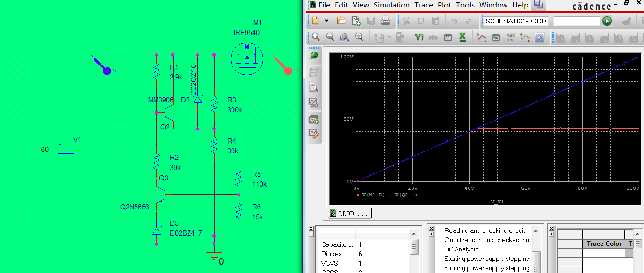Close the simulation statistics pane with X
This screenshot has height=273, width=644.
(x=311, y=229)
